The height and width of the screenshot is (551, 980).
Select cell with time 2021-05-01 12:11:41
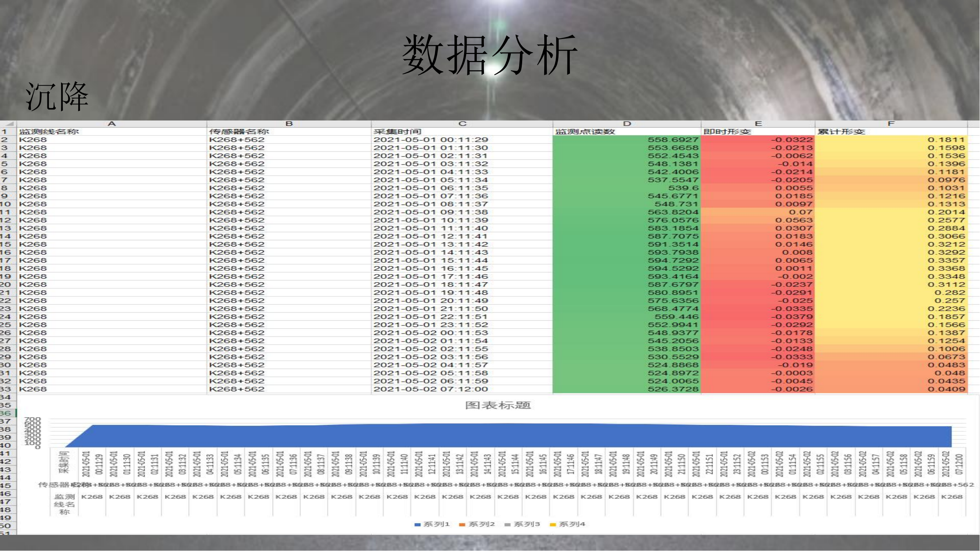coord(462,236)
